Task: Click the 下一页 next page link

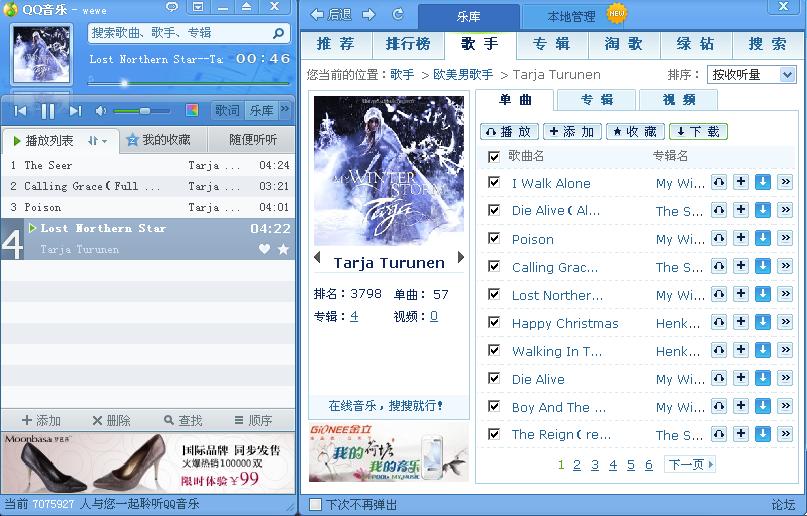Action: click(690, 465)
